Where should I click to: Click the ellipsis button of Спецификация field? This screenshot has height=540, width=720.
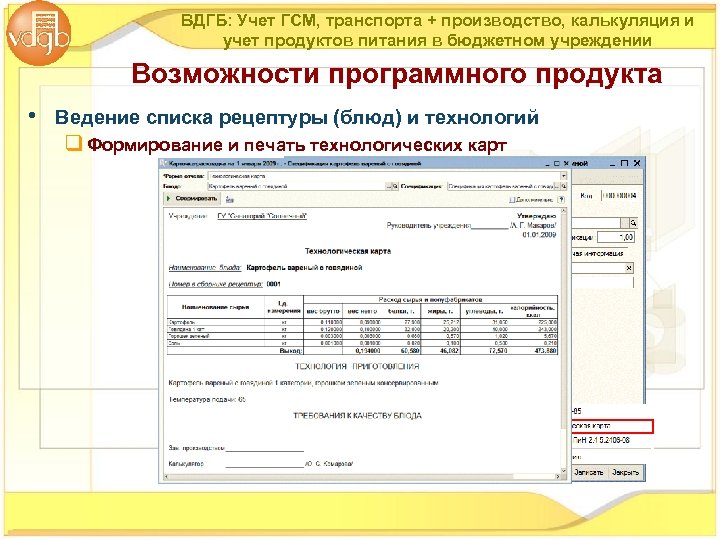[x=557, y=186]
